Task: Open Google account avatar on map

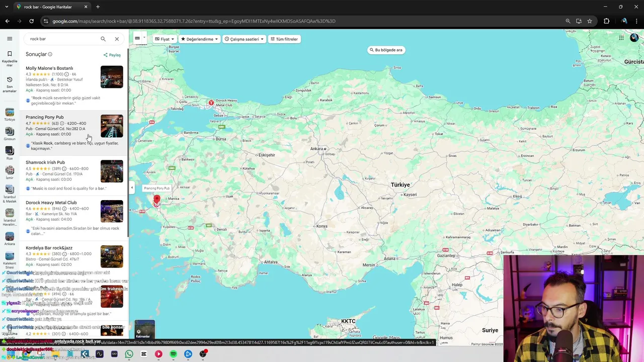Action: pos(634,38)
